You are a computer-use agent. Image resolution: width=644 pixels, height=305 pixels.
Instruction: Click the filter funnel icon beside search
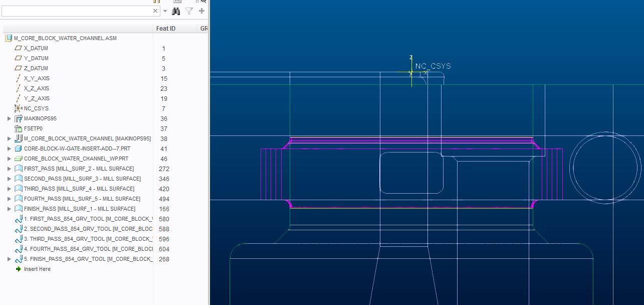[189, 11]
